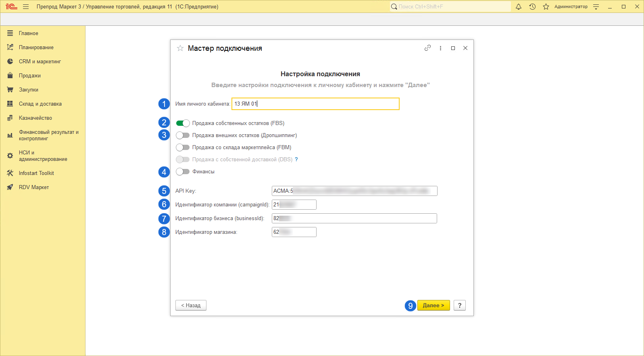Click the 1C logo icon
This screenshot has height=356, width=644.
coord(11,6)
